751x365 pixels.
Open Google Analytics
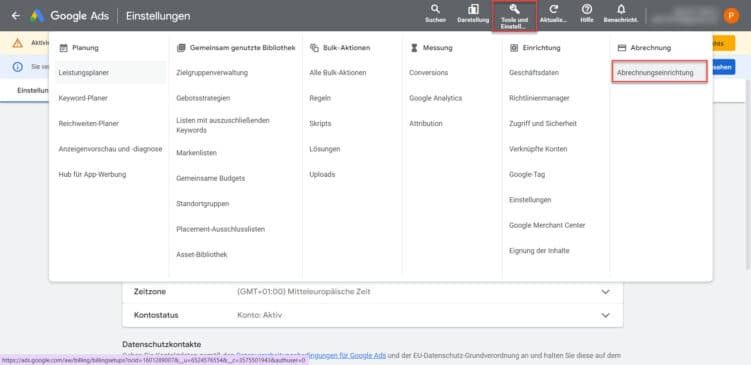pos(435,98)
